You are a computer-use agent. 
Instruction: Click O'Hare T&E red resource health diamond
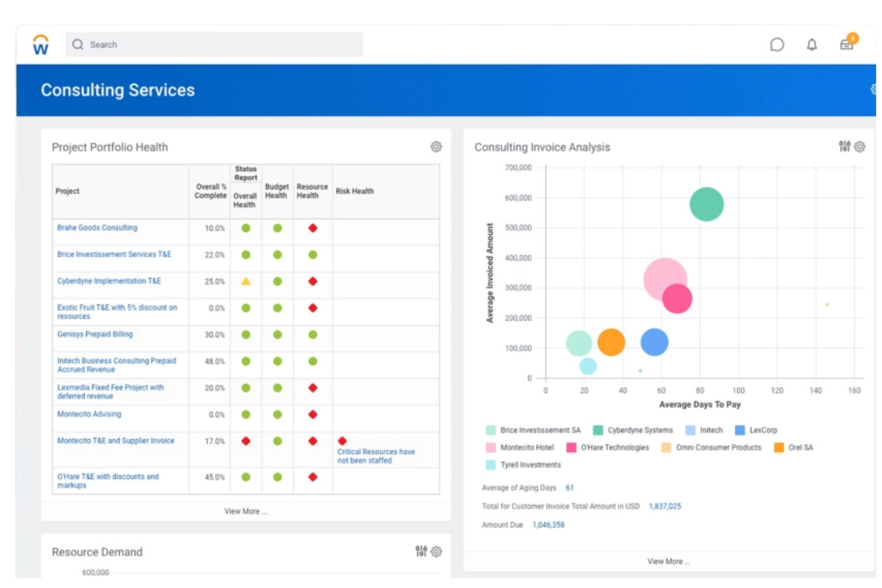(312, 477)
